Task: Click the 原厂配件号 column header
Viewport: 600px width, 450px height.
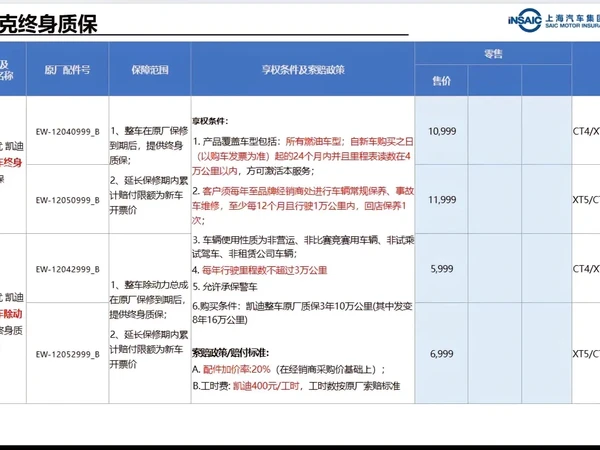Action: [x=67, y=70]
